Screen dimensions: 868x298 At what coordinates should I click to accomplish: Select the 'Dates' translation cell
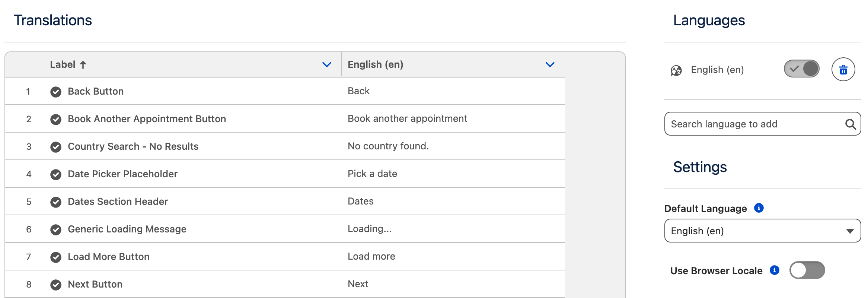453,202
